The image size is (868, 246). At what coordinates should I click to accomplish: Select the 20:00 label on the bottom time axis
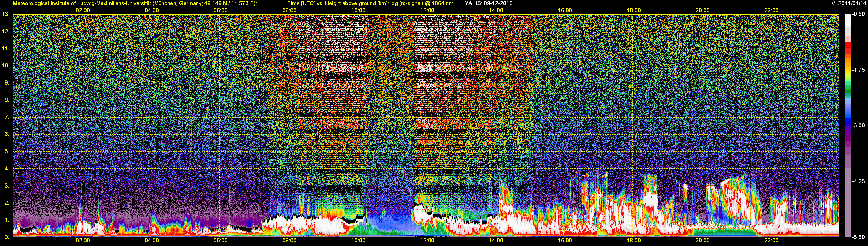click(703, 241)
